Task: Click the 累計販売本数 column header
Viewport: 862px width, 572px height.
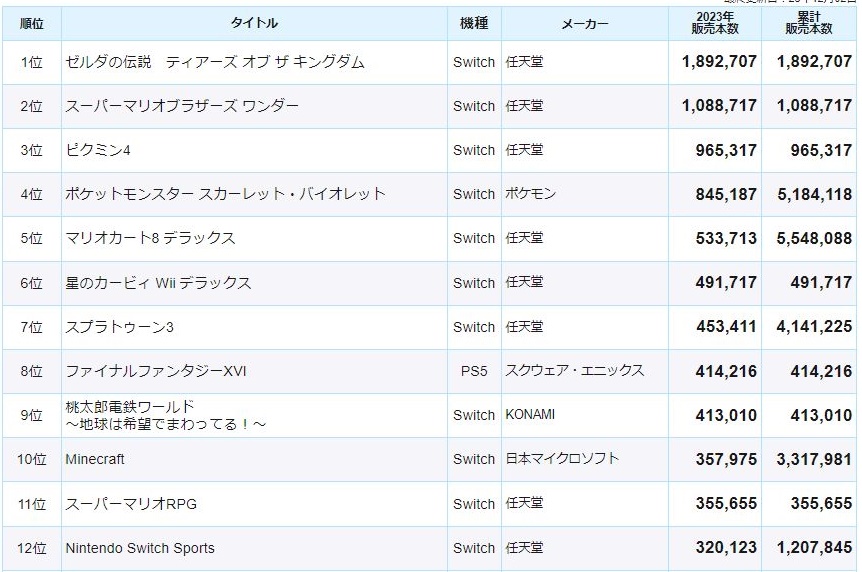Action: coord(809,24)
